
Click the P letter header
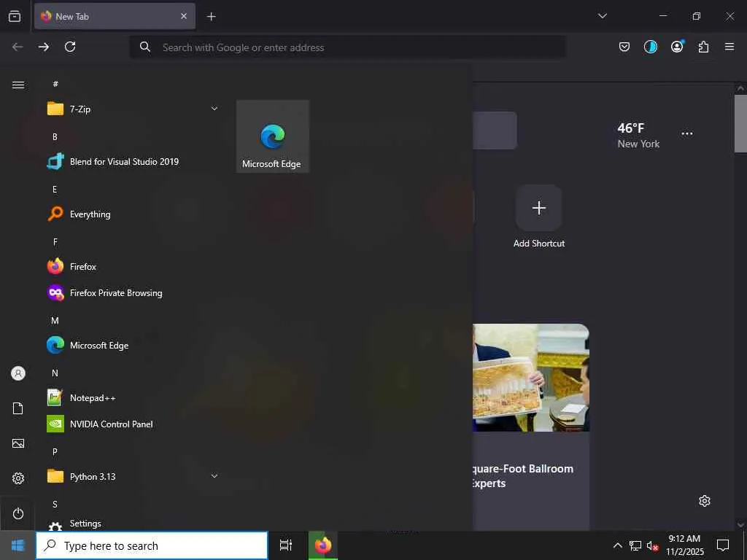[55, 452]
